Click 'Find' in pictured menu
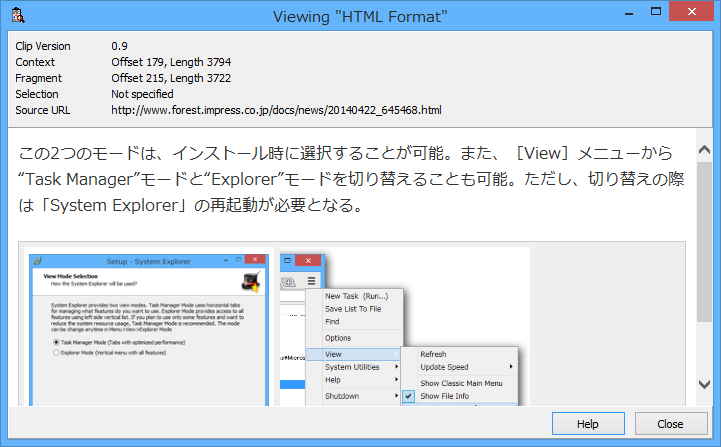The height and width of the screenshot is (447, 721). (332, 321)
